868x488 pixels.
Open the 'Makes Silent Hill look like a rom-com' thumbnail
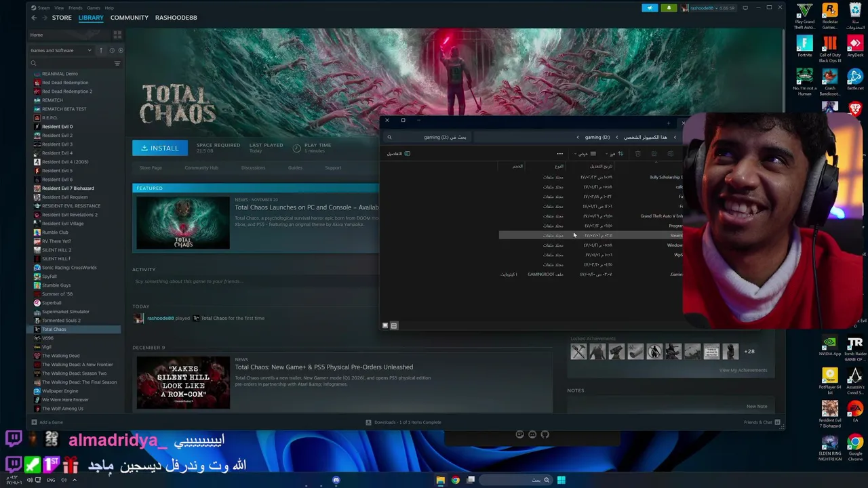coord(183,383)
